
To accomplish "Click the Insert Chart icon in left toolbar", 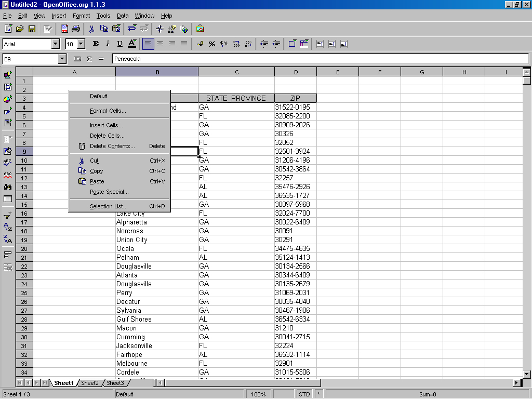I will [8, 99].
